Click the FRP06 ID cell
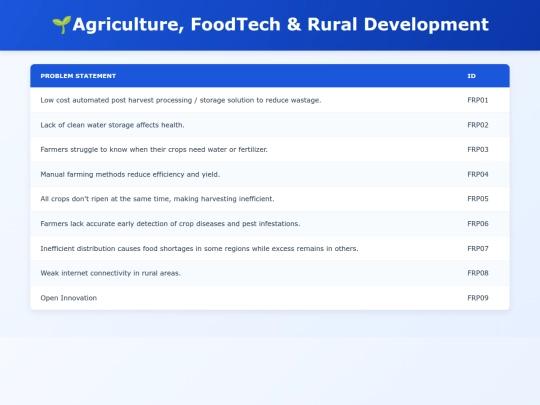 pyautogui.click(x=478, y=224)
